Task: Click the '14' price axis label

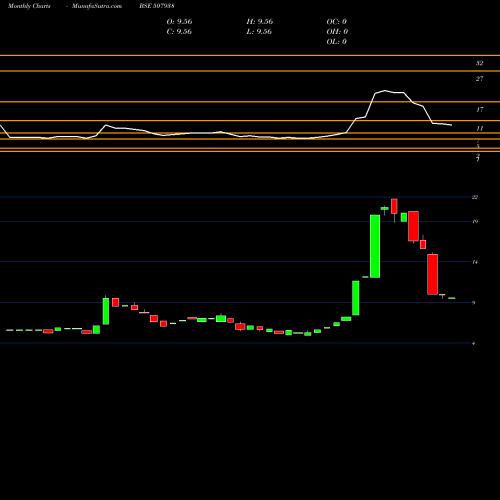Action: [x=475, y=262]
